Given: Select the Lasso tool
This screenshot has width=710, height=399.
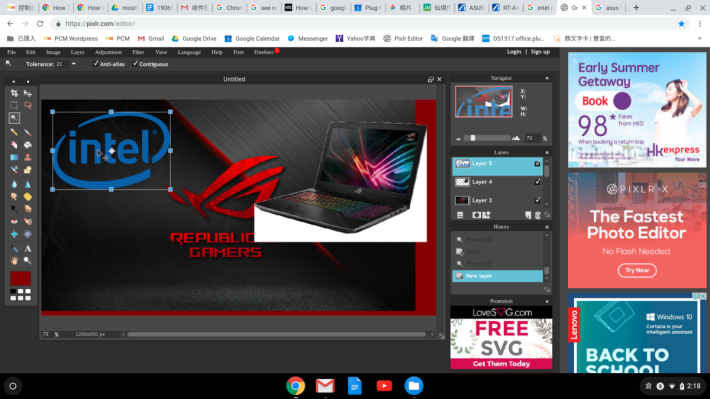Looking at the screenshot, I should click(x=28, y=106).
